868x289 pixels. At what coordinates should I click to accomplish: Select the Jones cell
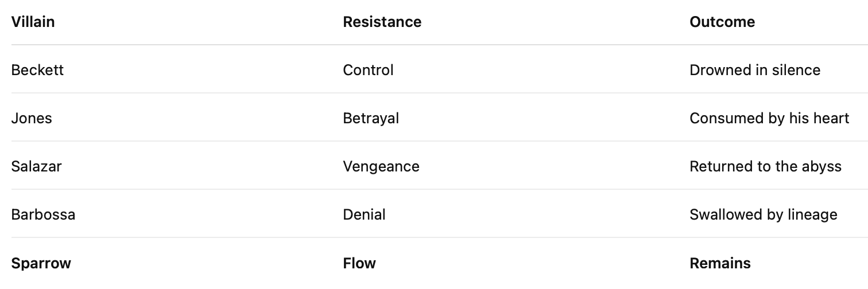coord(32,118)
